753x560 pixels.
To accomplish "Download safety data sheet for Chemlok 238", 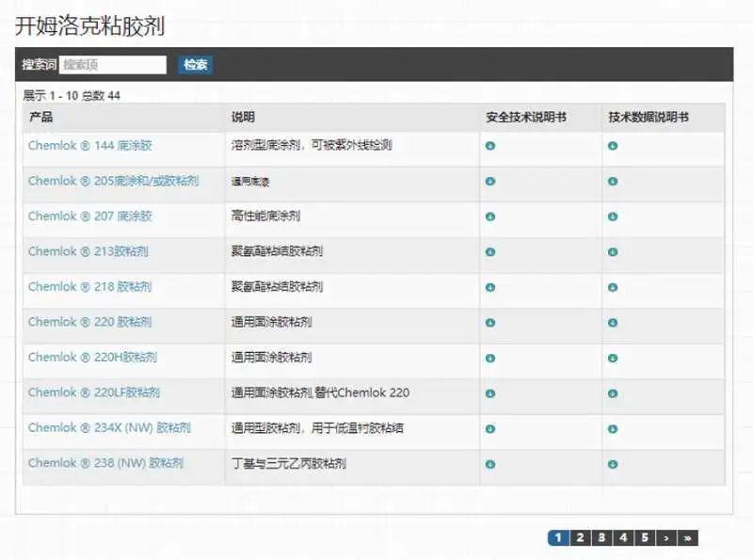I will point(489,463).
